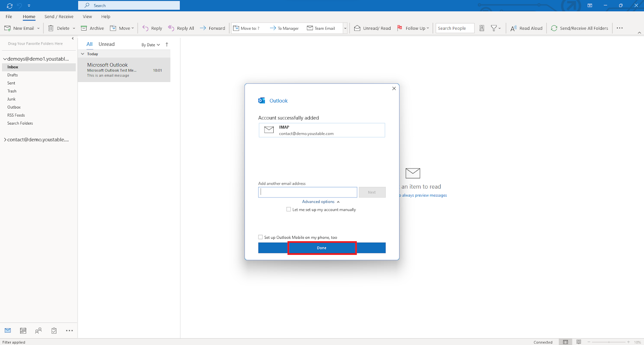This screenshot has width=644, height=345.
Task: Switch to the Home tab
Action: click(x=29, y=16)
